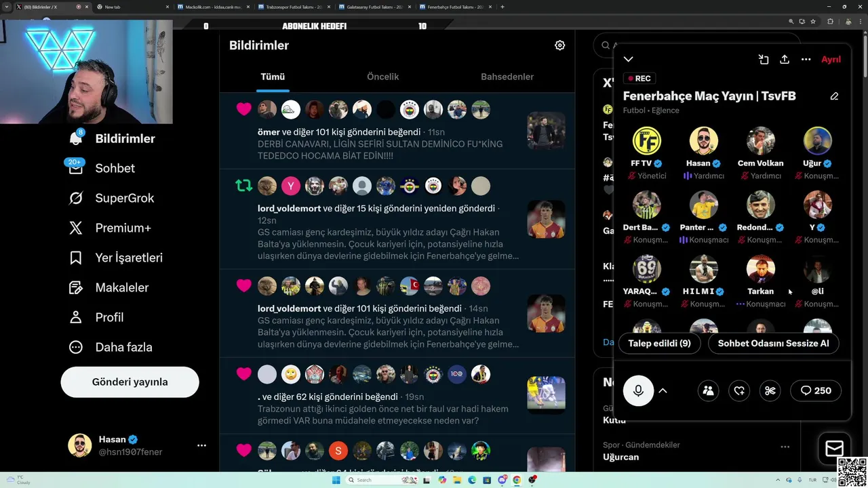This screenshot has width=868, height=488.
Task: Select FF TV host avatar in Space
Action: point(647,141)
